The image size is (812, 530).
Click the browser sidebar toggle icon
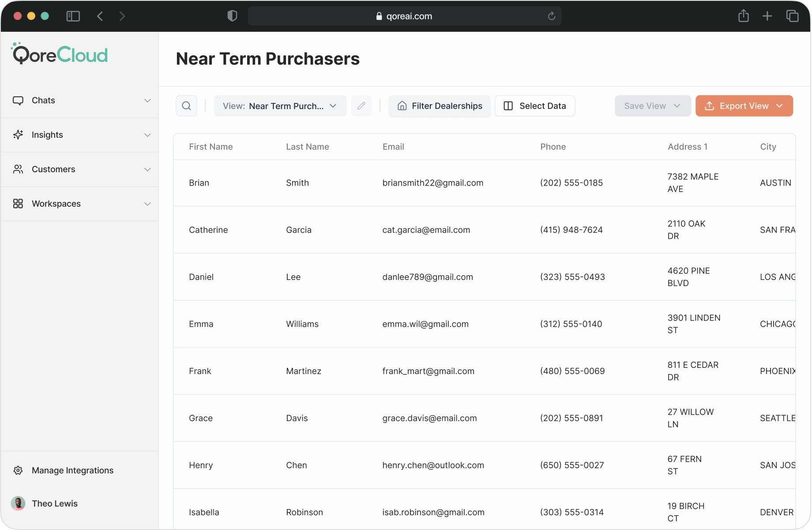(x=73, y=16)
